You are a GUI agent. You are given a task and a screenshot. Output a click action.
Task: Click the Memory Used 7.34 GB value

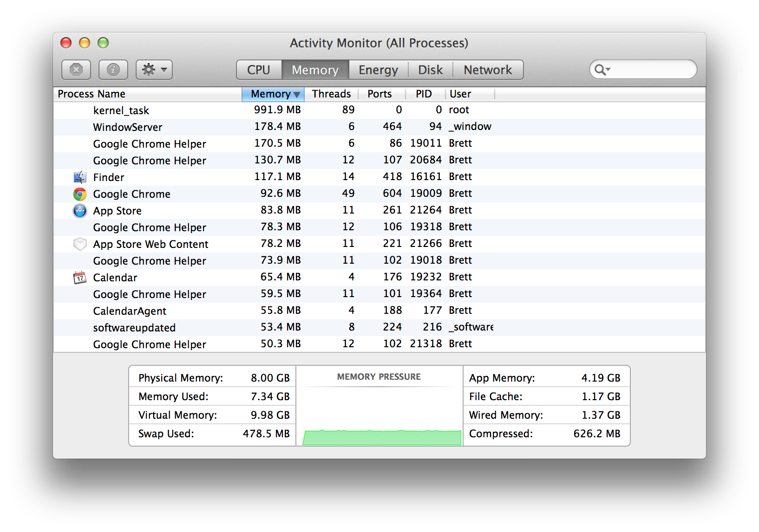(270, 396)
